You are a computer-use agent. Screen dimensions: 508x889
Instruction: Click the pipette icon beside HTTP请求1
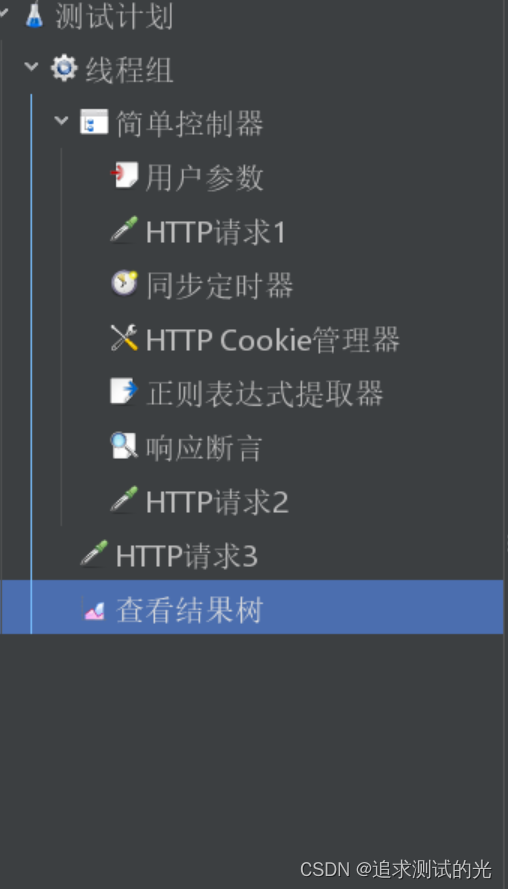[124, 230]
